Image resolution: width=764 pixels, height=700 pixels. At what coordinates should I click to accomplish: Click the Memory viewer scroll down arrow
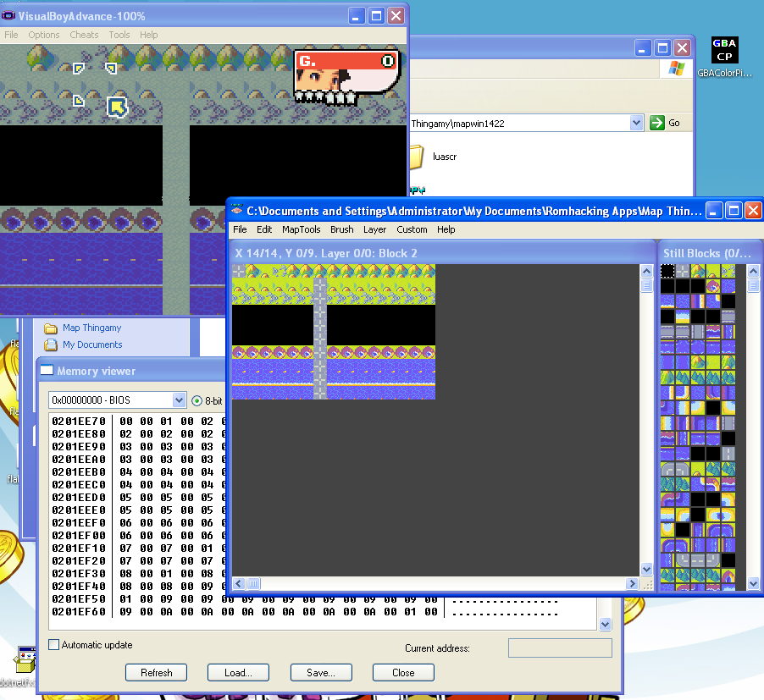(605, 624)
